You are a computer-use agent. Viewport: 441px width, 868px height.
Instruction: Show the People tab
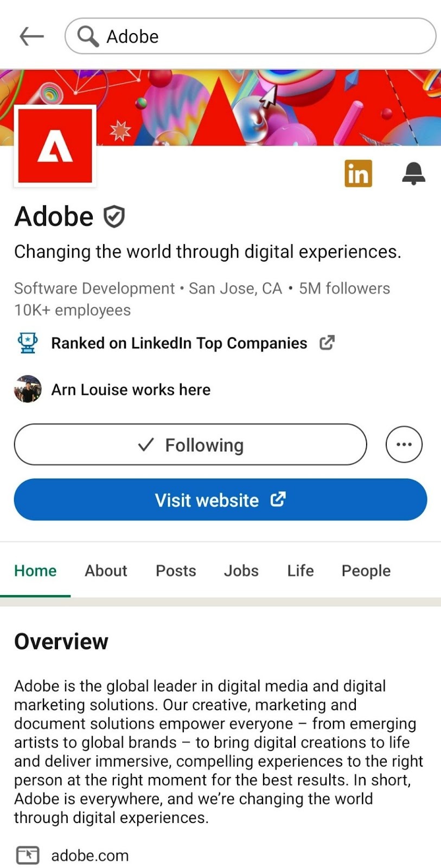point(366,571)
